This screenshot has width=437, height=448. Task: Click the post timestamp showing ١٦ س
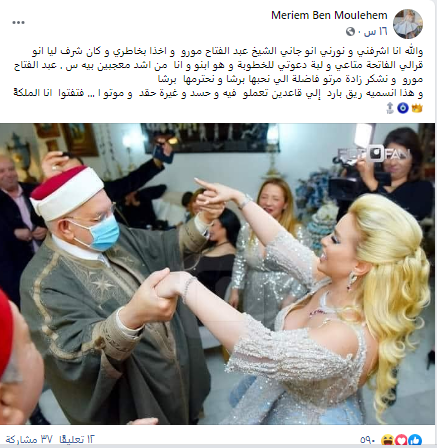pyautogui.click(x=376, y=32)
